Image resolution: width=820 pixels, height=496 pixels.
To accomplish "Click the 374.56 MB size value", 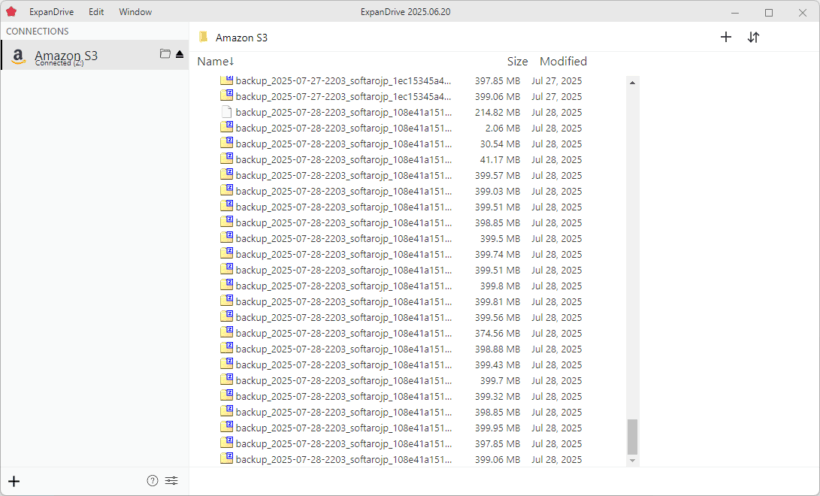I will (497, 333).
